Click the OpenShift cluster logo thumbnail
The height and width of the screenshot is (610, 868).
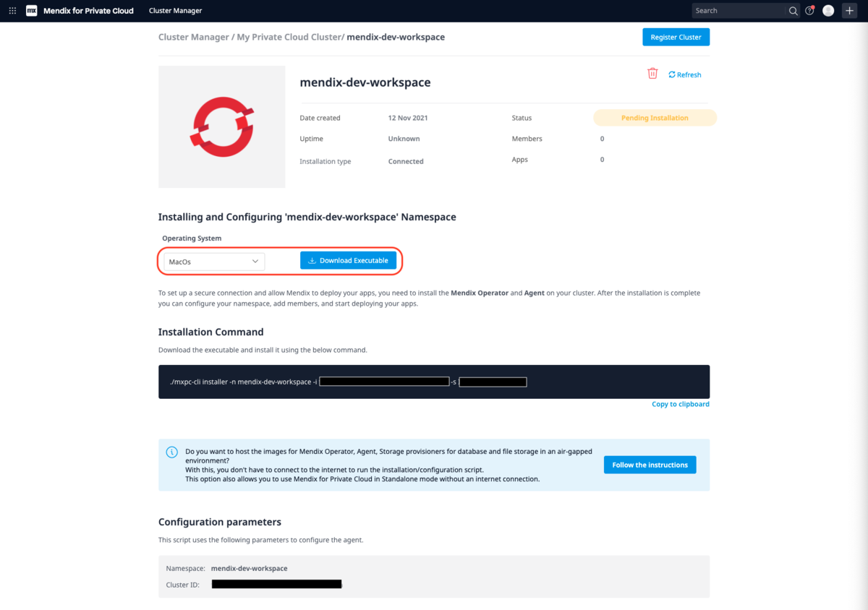[x=222, y=127]
